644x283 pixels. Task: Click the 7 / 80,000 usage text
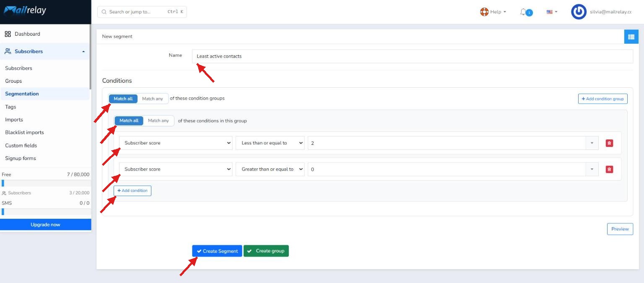coord(78,174)
